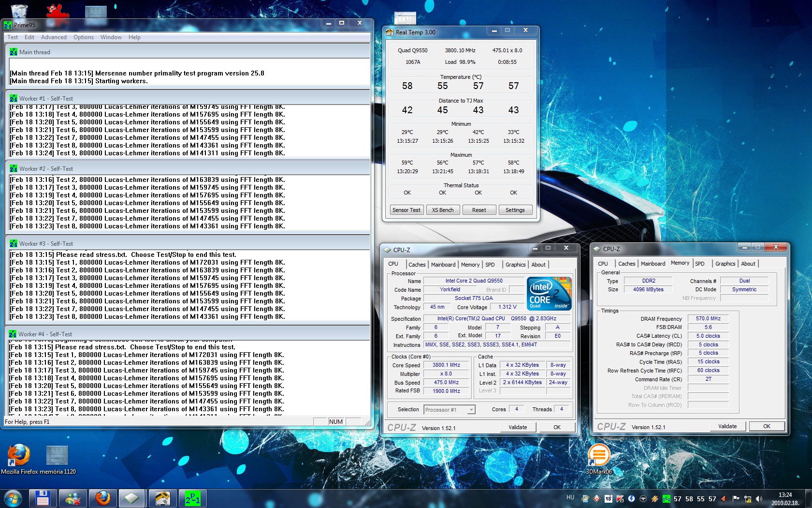Open the Recycle Bin desktop icon

(19, 11)
